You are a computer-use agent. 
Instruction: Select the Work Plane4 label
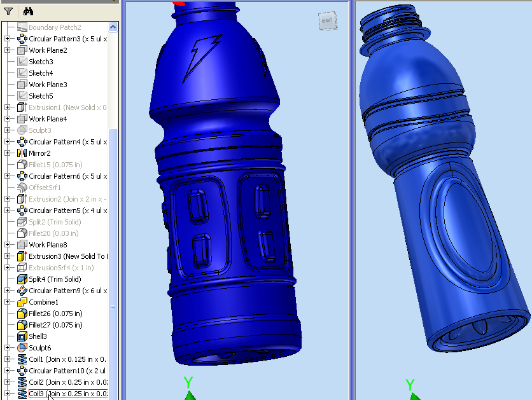(x=48, y=119)
